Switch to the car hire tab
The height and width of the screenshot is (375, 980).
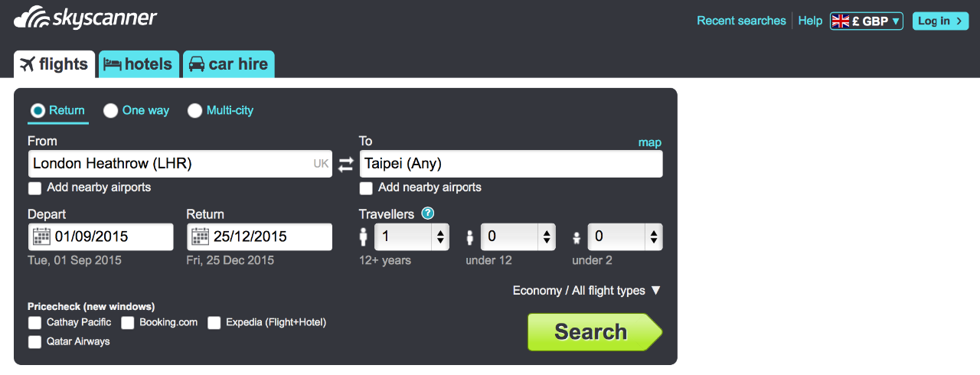click(x=229, y=64)
